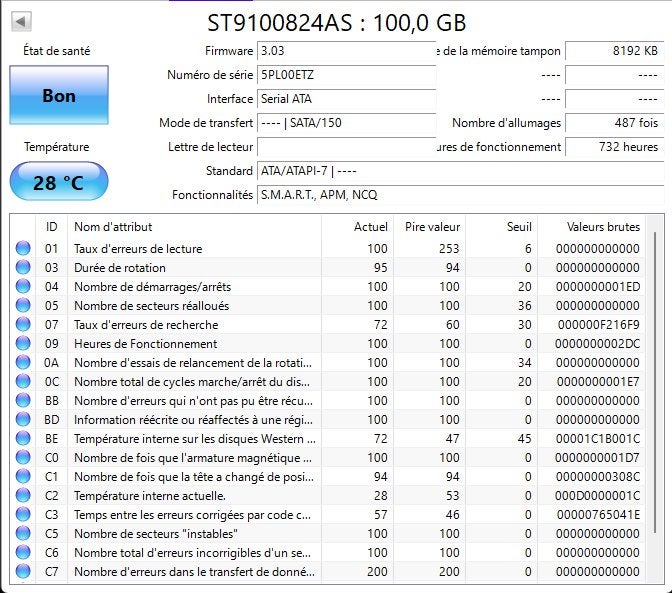This screenshot has width=672, height=593.
Task: Select the Durée de rotation row
Action: point(328,267)
